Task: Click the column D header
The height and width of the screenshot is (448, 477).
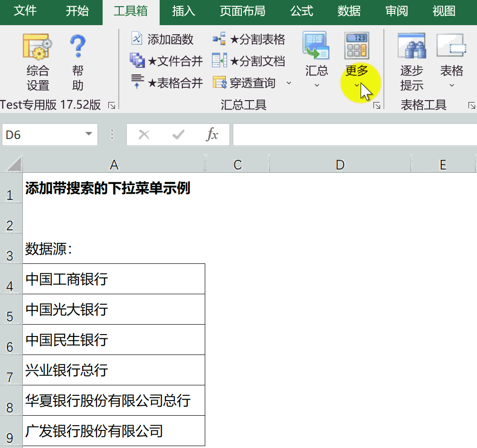Action: [x=340, y=164]
